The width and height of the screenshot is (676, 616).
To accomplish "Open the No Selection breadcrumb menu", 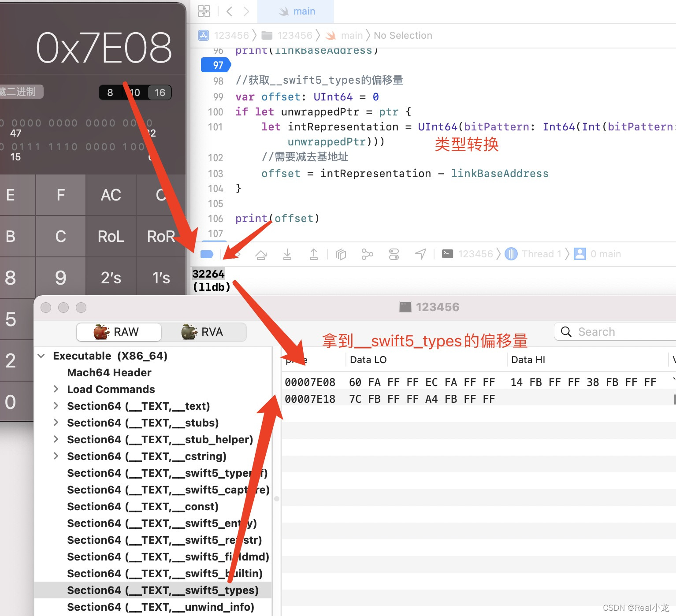I will 403,35.
